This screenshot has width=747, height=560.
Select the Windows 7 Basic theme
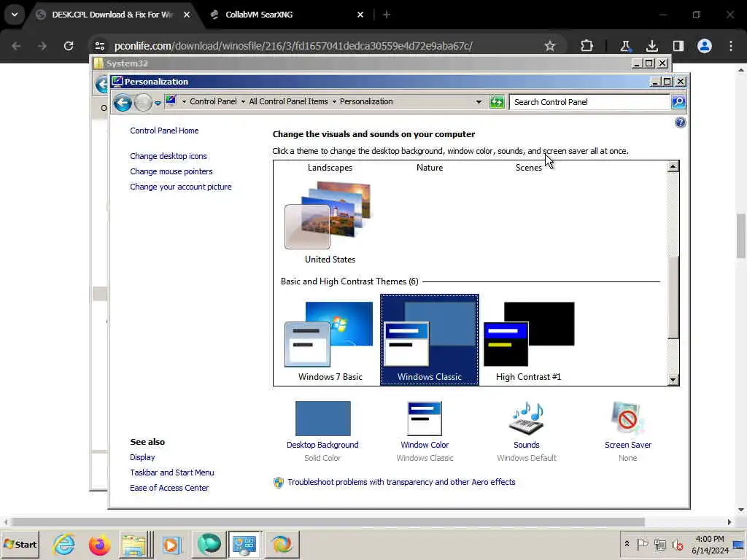330,340
